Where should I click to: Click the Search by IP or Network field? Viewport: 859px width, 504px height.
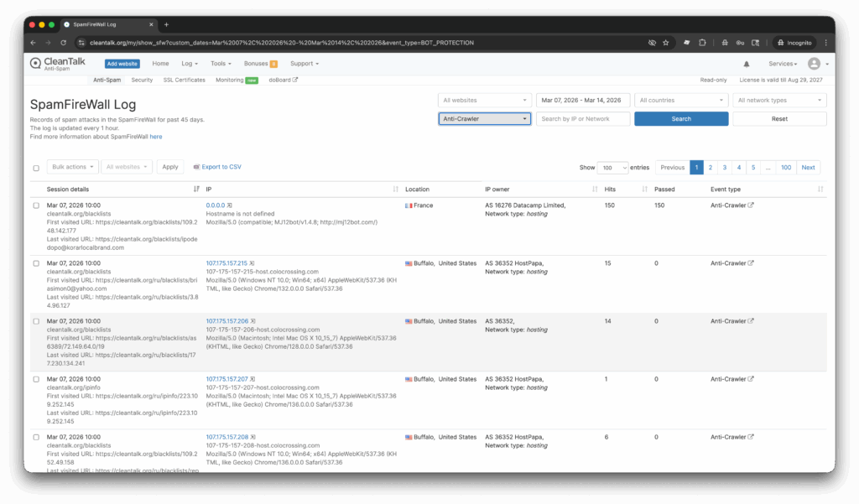(582, 119)
